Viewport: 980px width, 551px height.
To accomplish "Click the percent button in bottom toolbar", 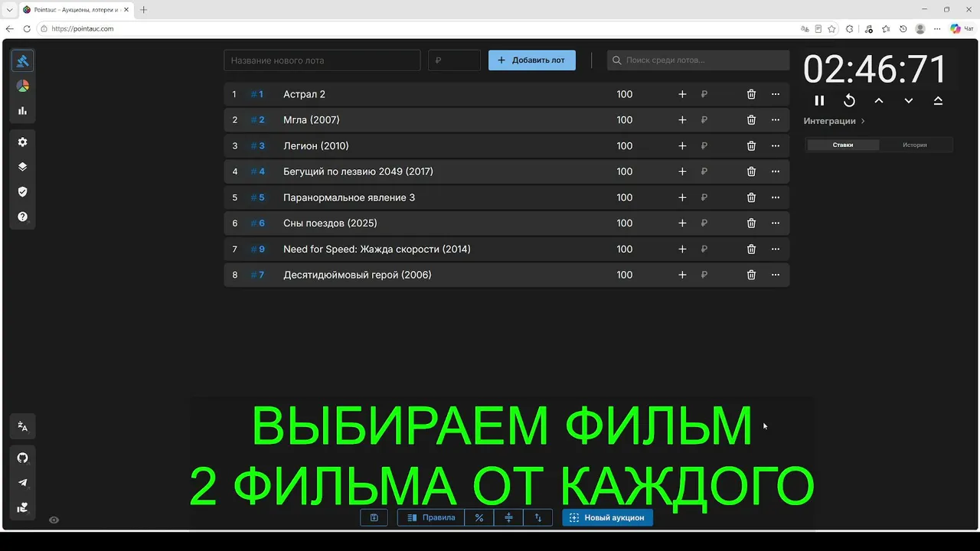I will point(479,517).
